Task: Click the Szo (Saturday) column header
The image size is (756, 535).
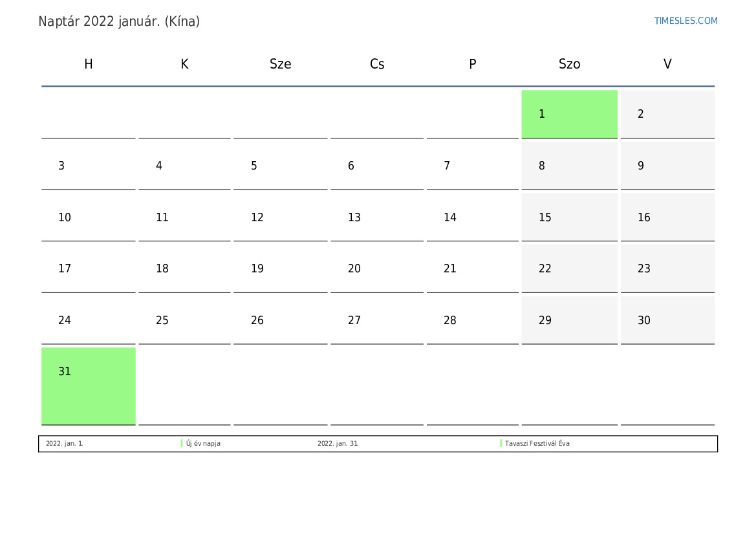Action: click(569, 64)
